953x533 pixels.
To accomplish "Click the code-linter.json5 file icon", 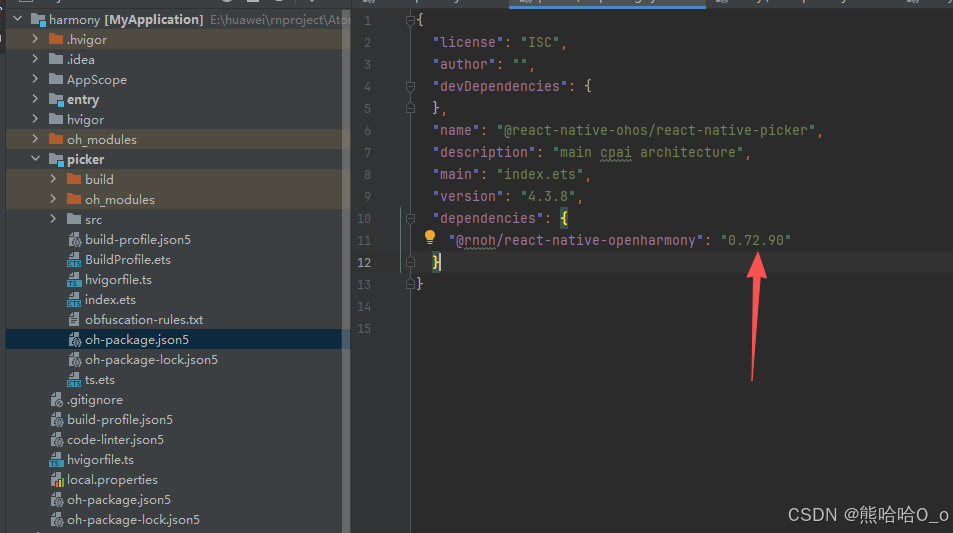I will point(57,439).
